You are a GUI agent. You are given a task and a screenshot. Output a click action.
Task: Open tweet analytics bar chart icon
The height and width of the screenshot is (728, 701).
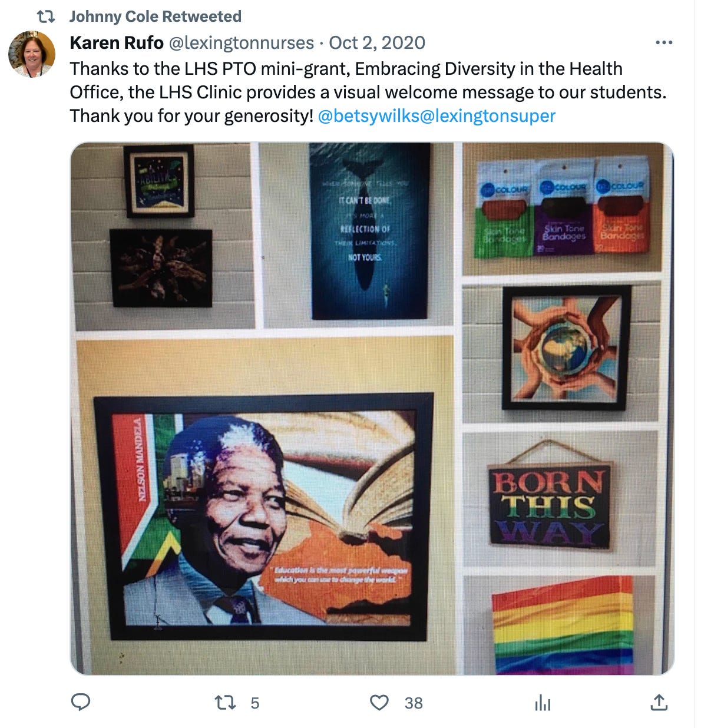[x=543, y=703]
